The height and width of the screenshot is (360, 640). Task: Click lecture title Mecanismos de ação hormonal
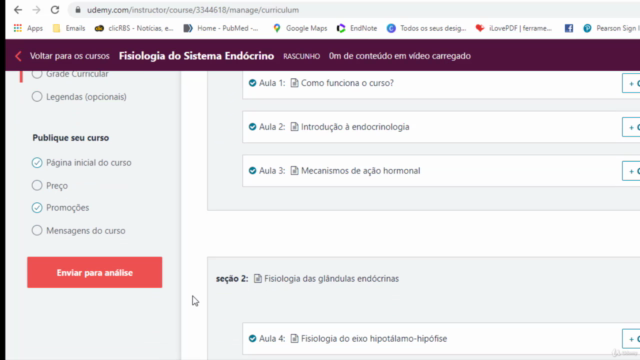pos(360,171)
